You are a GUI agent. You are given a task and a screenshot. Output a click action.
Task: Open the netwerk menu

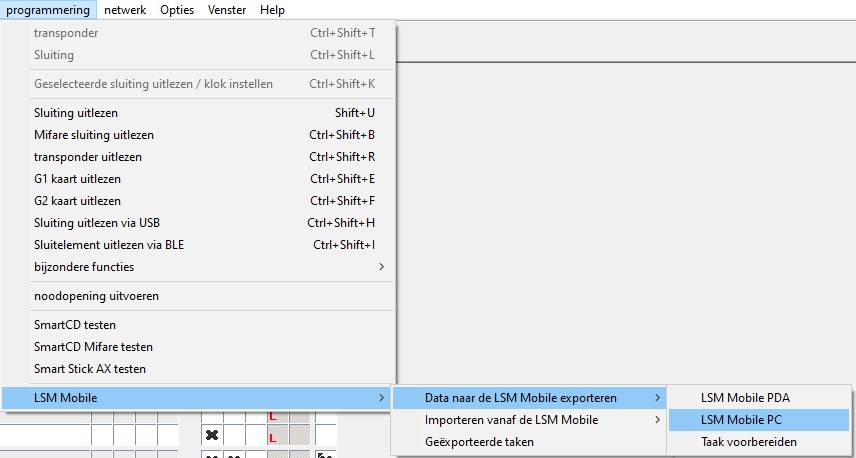click(124, 10)
